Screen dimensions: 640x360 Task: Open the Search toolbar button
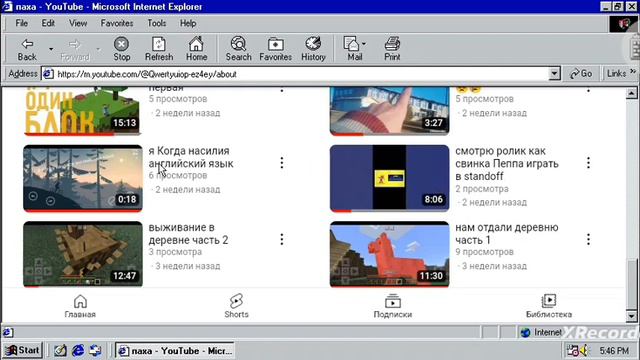tap(238, 49)
